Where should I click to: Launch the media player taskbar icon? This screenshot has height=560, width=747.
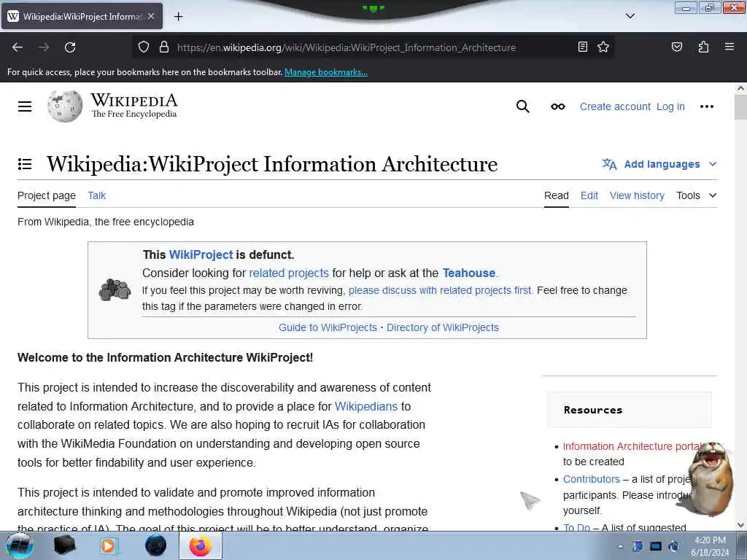coord(108,545)
